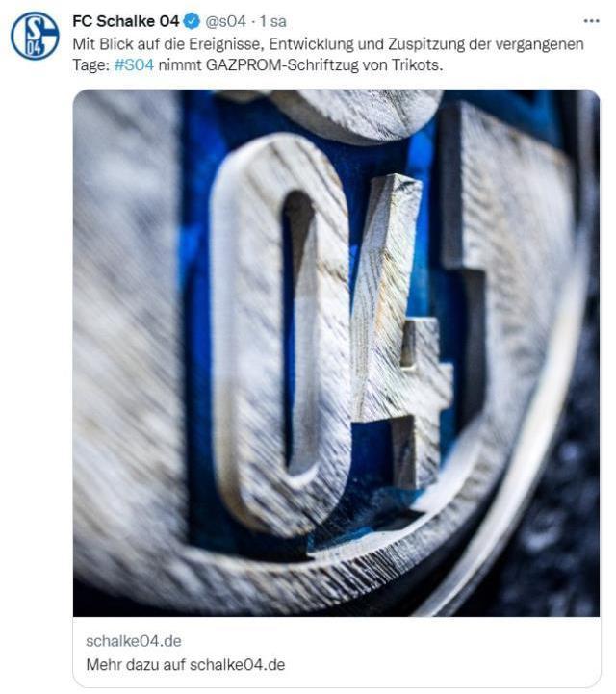The width and height of the screenshot is (616, 694).
Task: Click the word 'Tage:' before the hashtag
Action: coord(90,65)
